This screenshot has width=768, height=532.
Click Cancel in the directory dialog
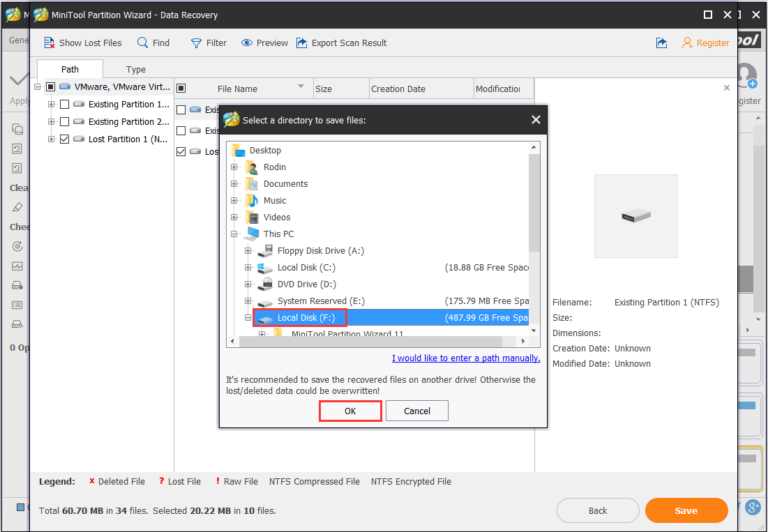click(417, 411)
